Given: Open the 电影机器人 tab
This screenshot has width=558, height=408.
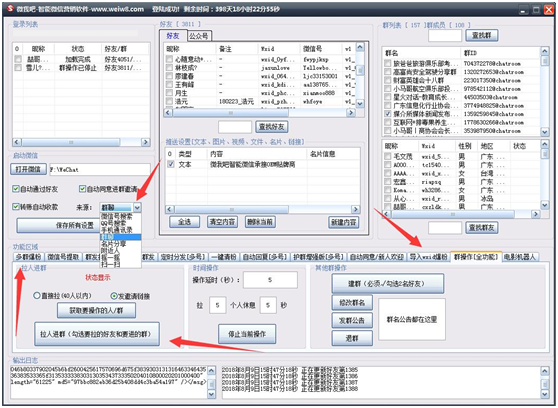Looking at the screenshot, I should pyautogui.click(x=520, y=257).
